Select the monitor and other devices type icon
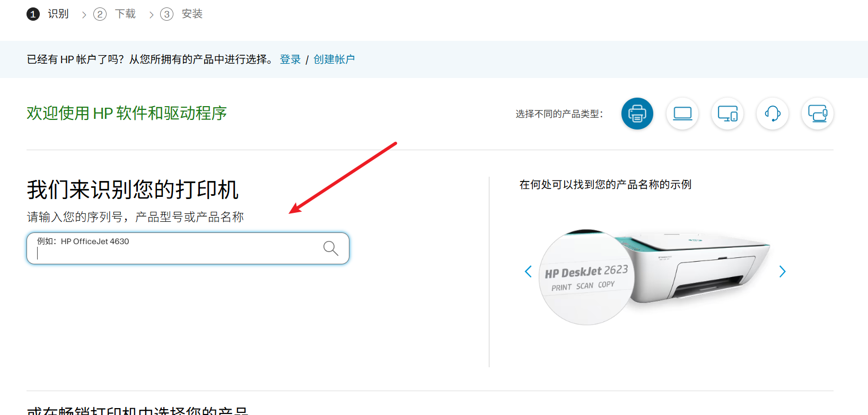The height and width of the screenshot is (415, 868). 818,114
